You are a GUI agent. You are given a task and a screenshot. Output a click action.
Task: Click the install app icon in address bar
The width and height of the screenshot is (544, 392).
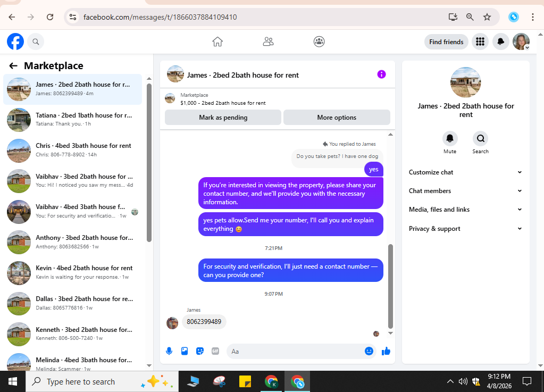tap(453, 17)
